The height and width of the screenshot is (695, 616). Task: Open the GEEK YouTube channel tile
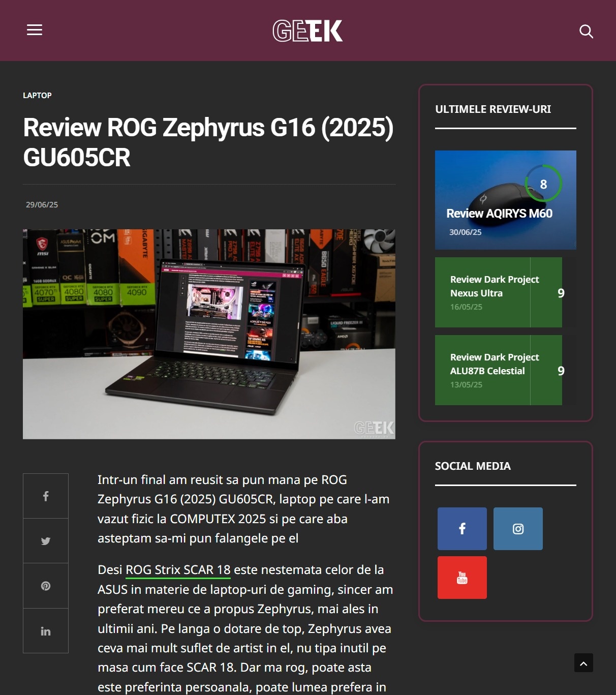click(x=462, y=578)
